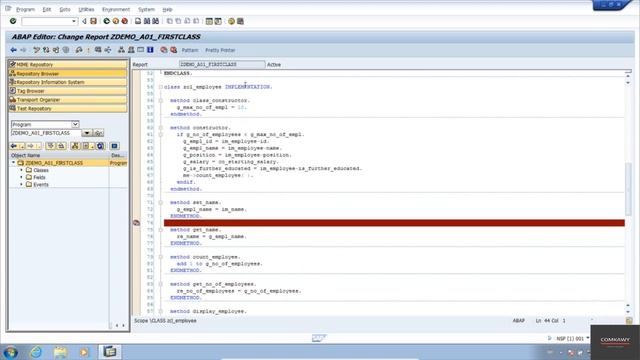Click the Help question mark icon
The height and width of the screenshot is (360, 640).
coord(231,21)
